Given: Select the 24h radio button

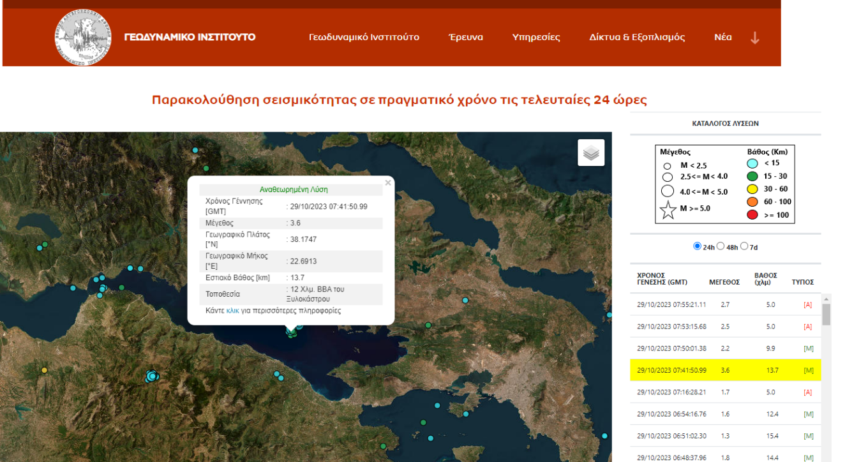Looking at the screenshot, I should click(x=697, y=246).
